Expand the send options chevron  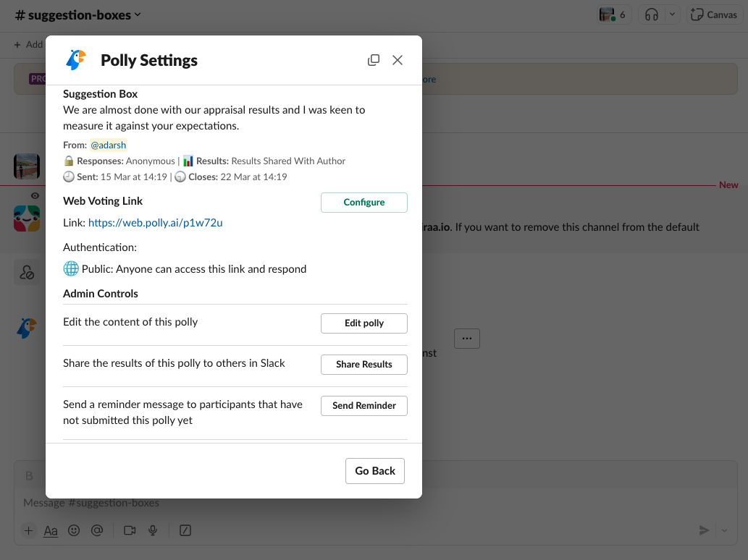click(725, 530)
